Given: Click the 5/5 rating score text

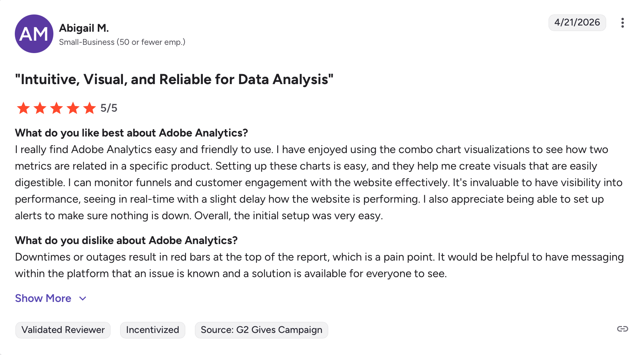Looking at the screenshot, I should [109, 108].
